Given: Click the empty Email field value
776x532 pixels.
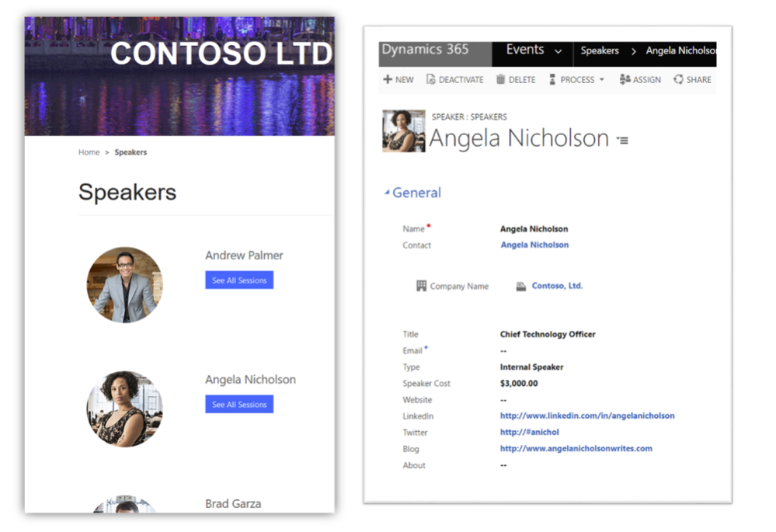Looking at the screenshot, I should (x=503, y=351).
